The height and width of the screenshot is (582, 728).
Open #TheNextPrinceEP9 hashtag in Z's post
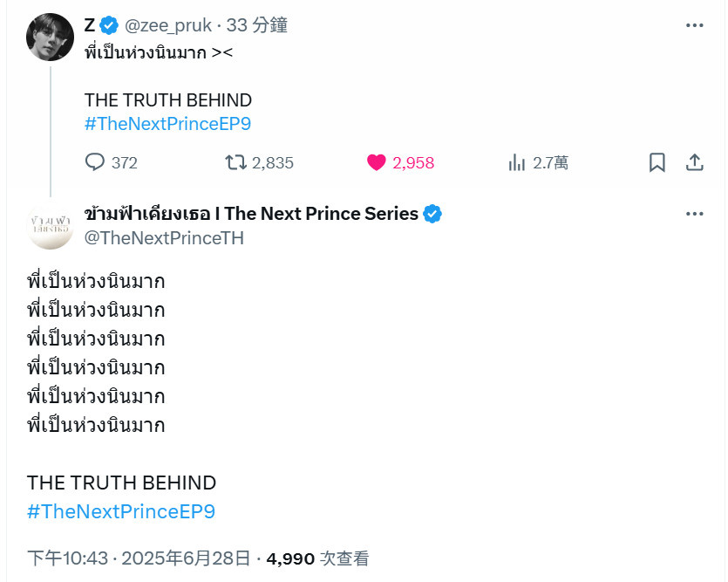click(x=167, y=124)
